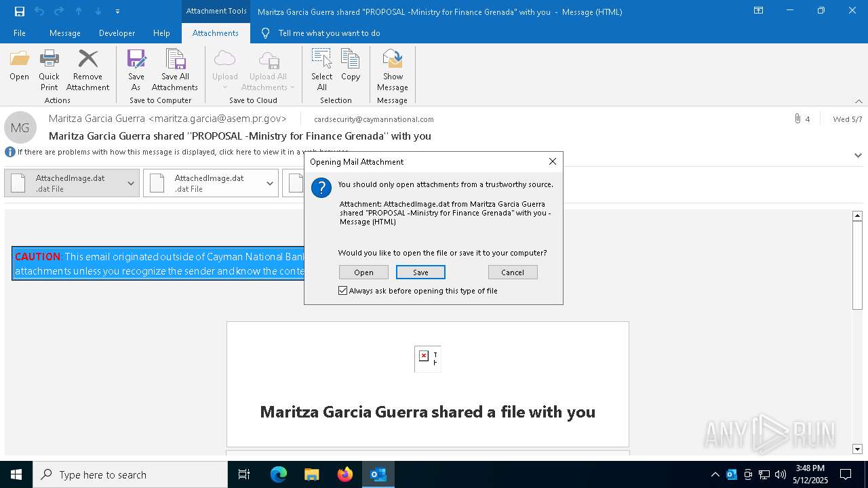Viewport: 868px width, 488px height.
Task: Click the network icon in system tray
Action: 764,474
